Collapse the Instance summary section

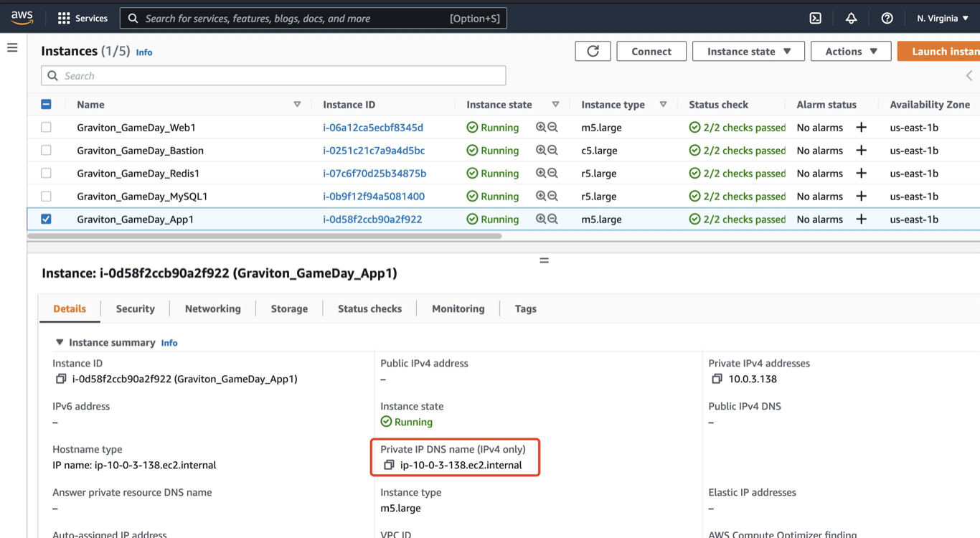(x=60, y=342)
